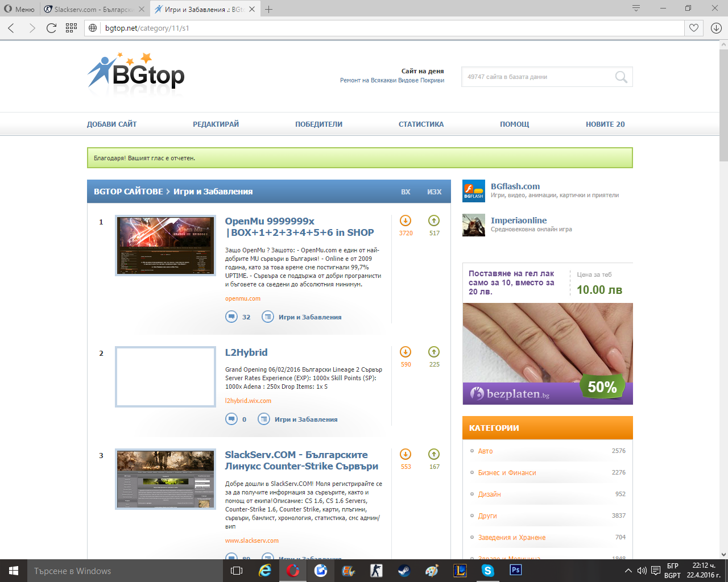Click the BGflash logo icon
Screen dimensions: 728x582
474,191
